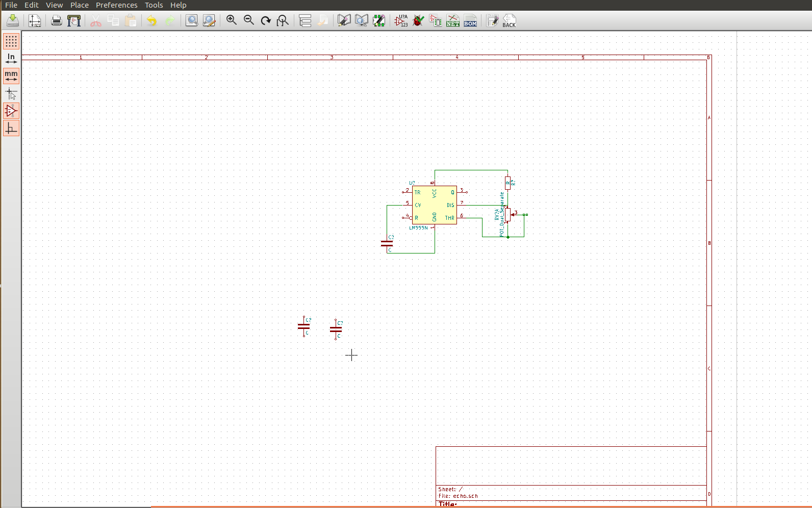Redo the last undone action
This screenshot has width=812, height=508.
(169, 20)
